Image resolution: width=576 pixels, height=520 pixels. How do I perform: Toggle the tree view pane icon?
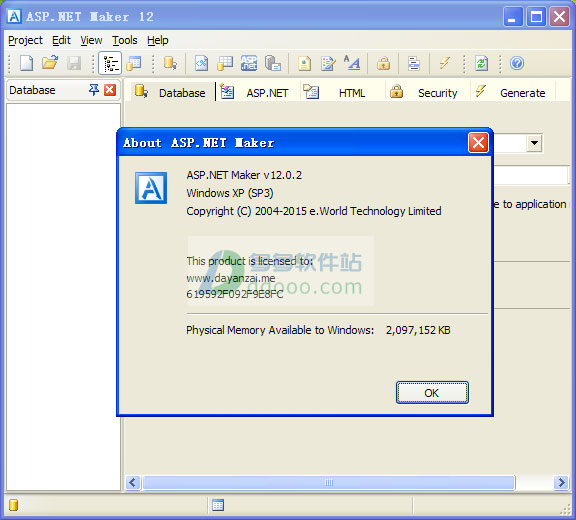coord(110,63)
